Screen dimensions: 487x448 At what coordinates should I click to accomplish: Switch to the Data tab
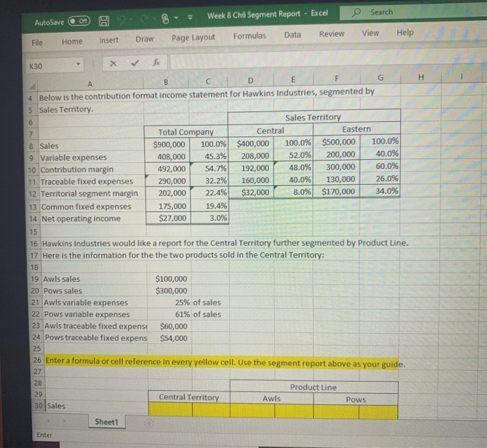click(292, 35)
